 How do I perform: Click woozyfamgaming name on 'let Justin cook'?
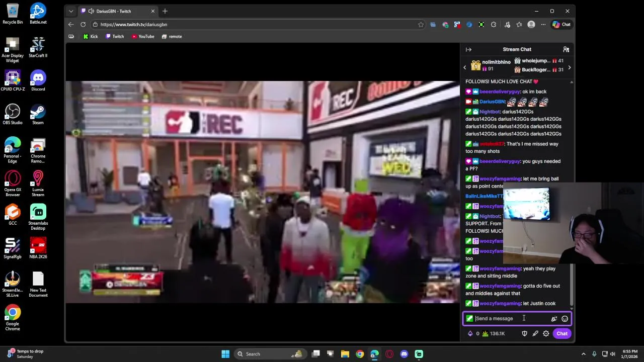500,303
